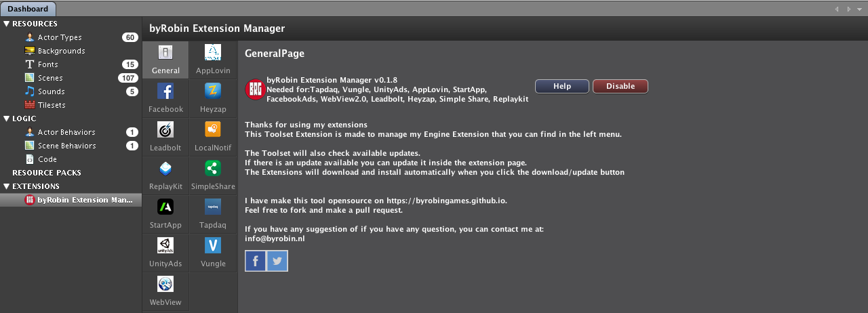
Task: Collapse the EXTENSIONS section
Action: tap(6, 186)
